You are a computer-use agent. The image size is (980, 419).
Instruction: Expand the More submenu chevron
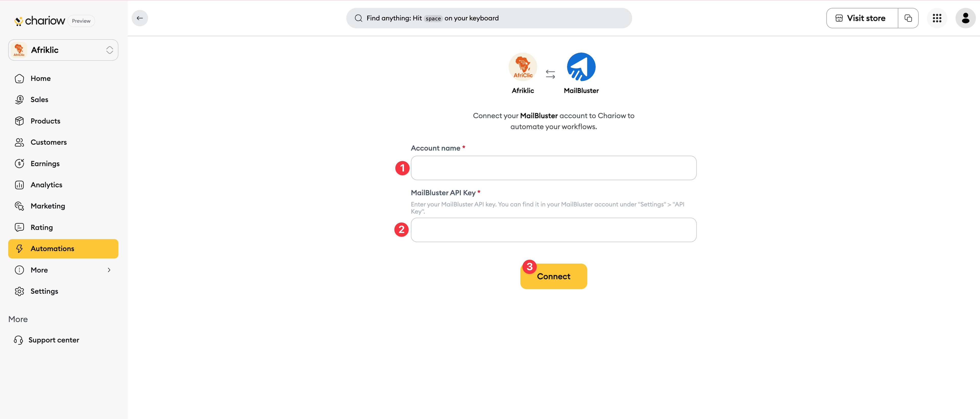coord(109,270)
